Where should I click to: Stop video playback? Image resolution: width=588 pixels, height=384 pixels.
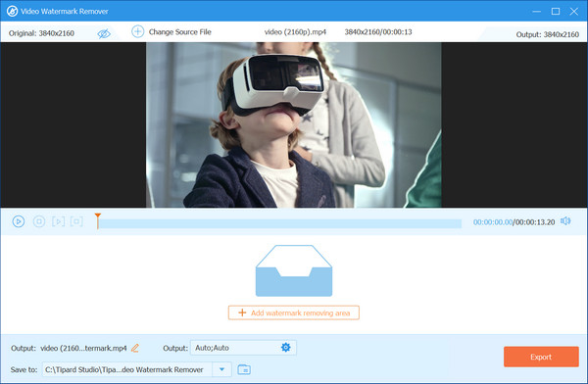39,221
